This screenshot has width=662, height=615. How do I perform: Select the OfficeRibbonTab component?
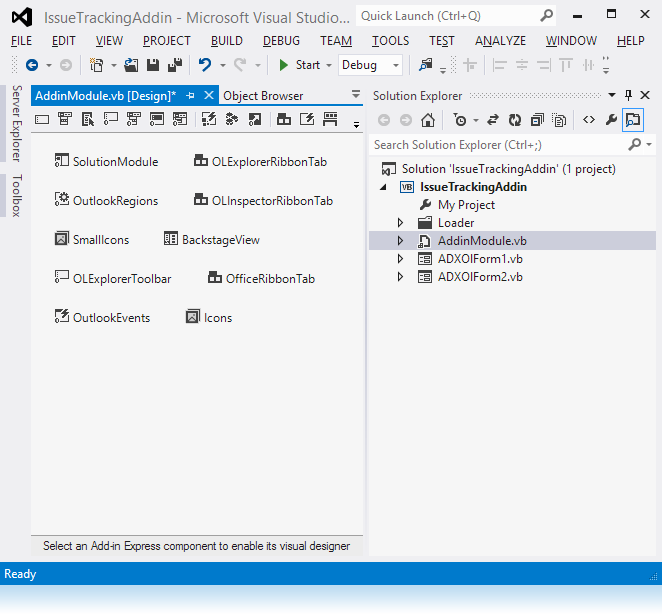point(261,279)
